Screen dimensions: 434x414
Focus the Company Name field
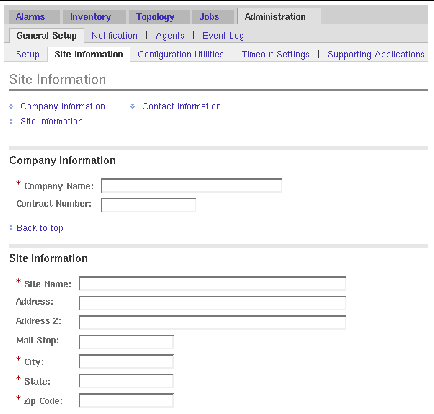point(191,186)
